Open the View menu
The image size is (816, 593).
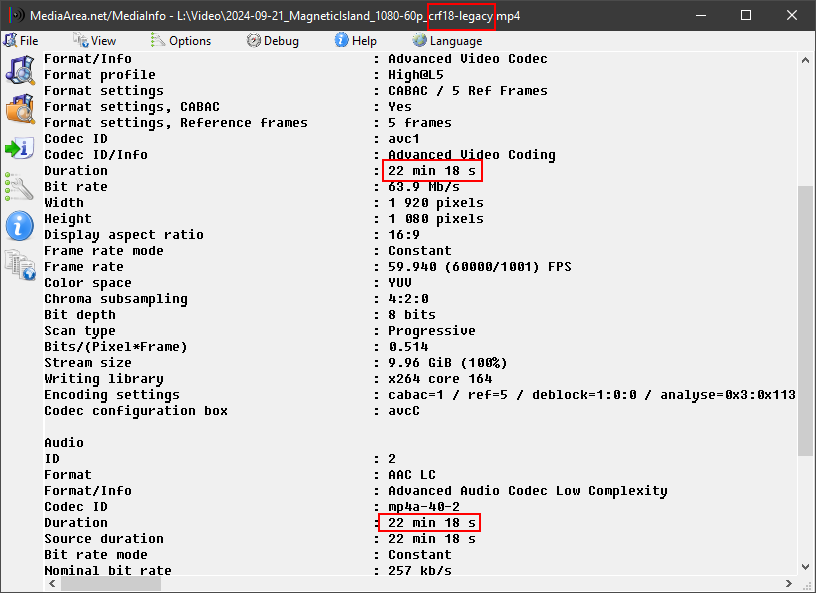pyautogui.click(x=95, y=41)
